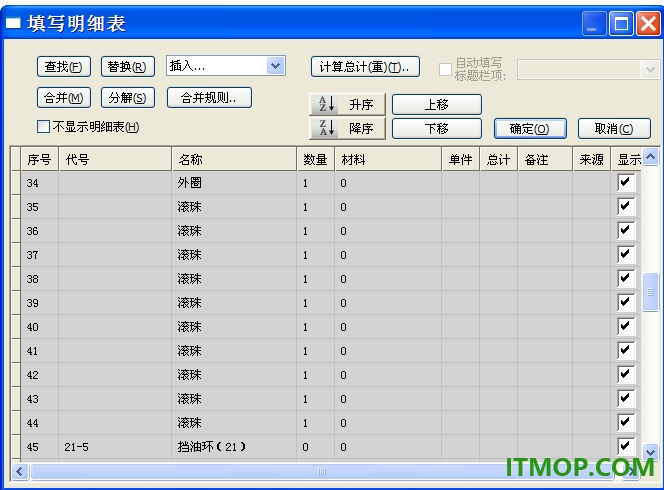Uncheck display checkbox for row 34
The height and width of the screenshot is (490, 664).
626,183
